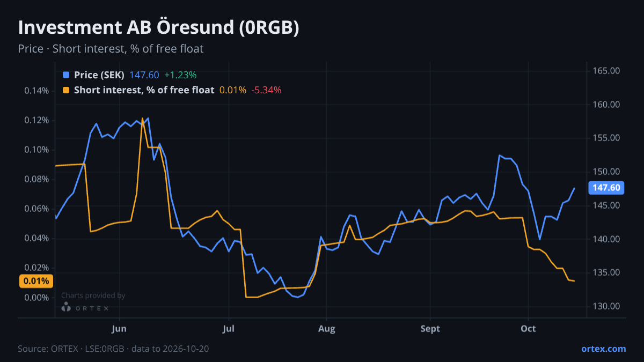
Task: Click the 135.00 label on the right axis
Action: pos(606,272)
